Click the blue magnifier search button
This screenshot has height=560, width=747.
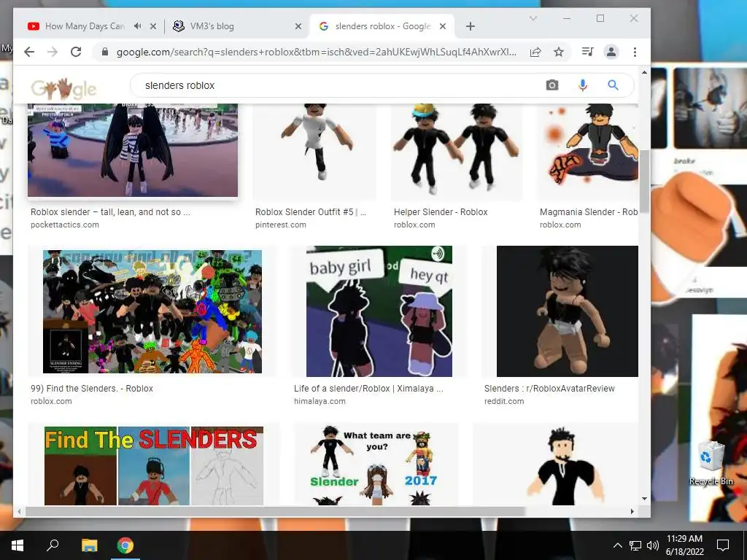613,85
